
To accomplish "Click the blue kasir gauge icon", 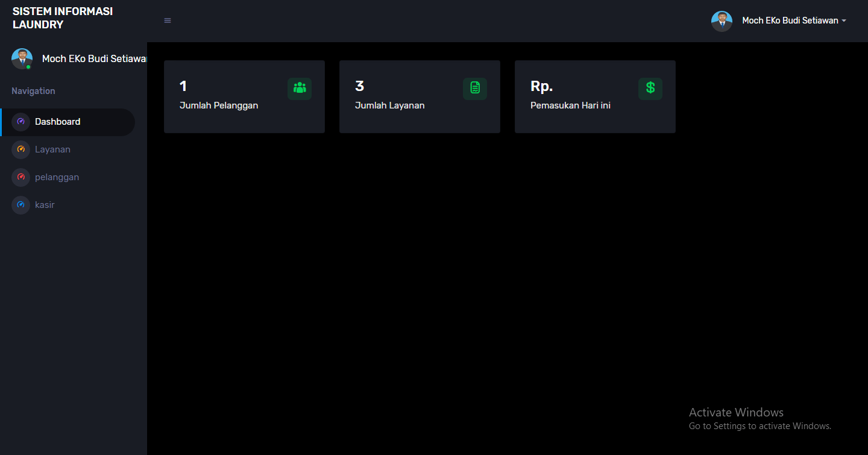I will 20,205.
